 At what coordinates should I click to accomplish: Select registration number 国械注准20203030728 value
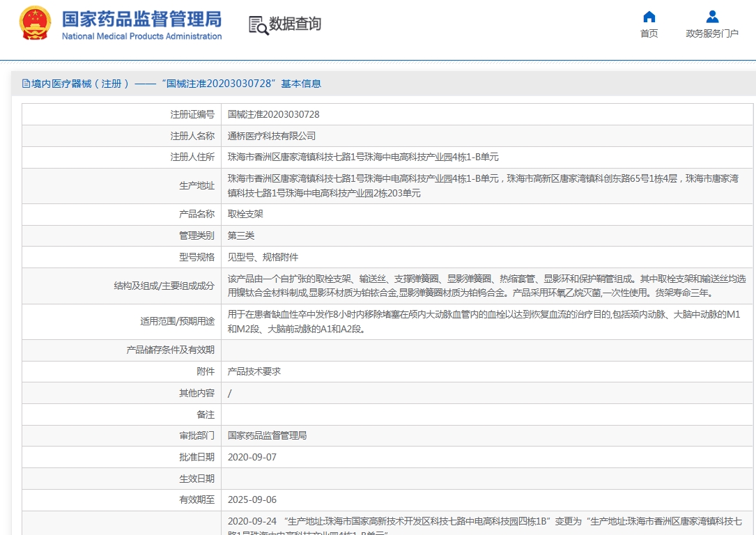(x=273, y=115)
